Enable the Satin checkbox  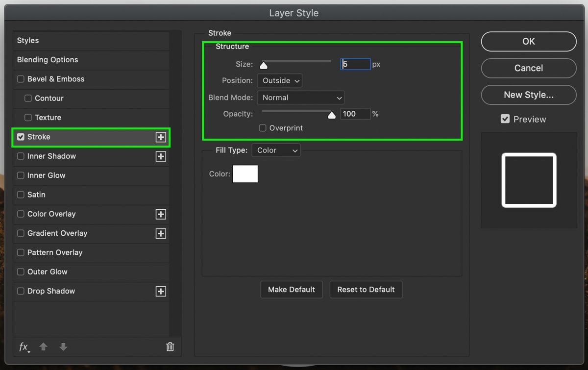coord(21,195)
